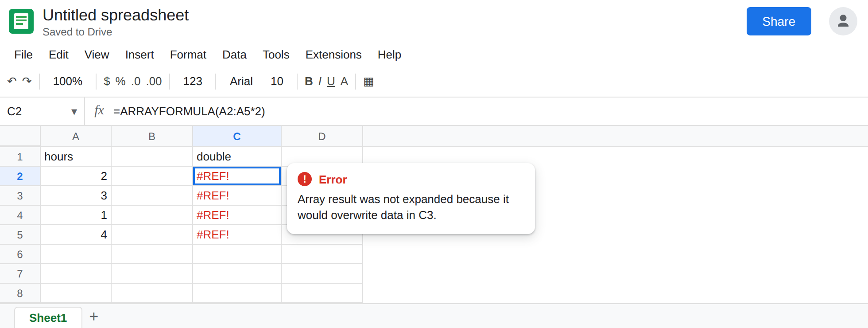This screenshot has width=868, height=328.
Task: Click empty cell B2
Action: (152, 176)
